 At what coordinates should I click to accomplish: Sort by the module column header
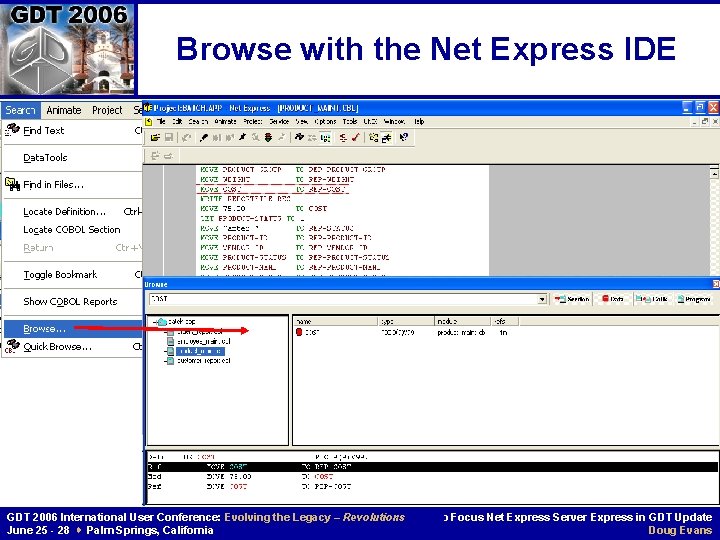tap(462, 321)
